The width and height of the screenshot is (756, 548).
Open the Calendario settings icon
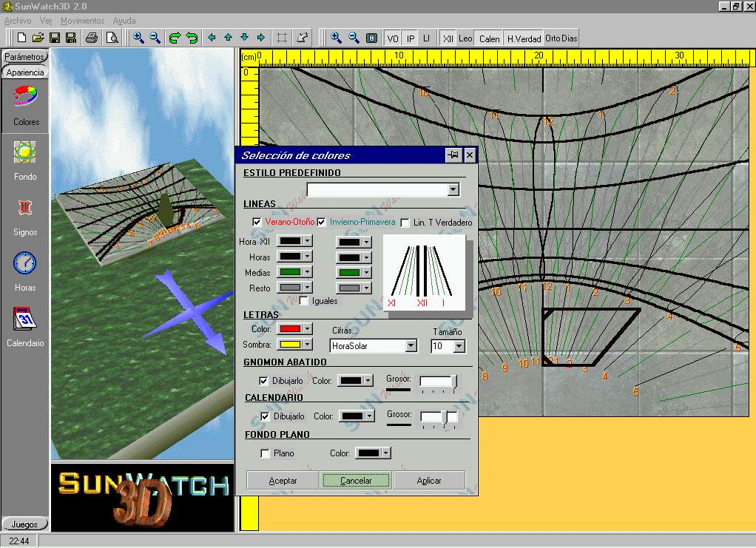[26, 319]
